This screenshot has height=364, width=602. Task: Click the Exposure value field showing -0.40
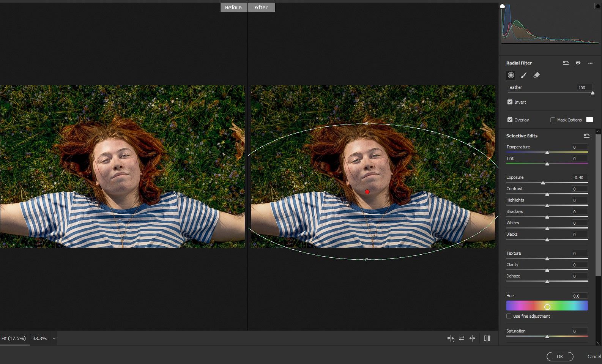(580, 177)
